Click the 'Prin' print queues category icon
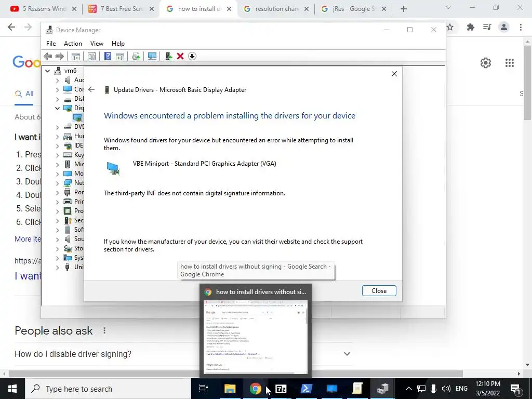Screen dimensions: 532x399 [68, 202]
